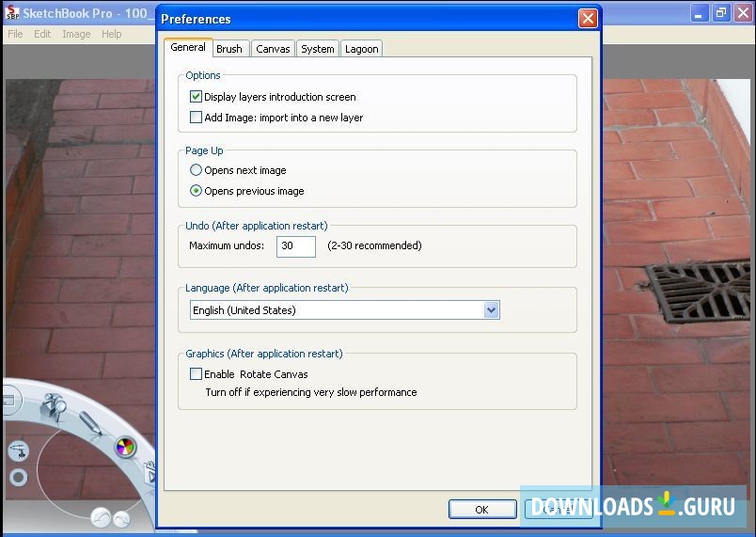Open the lagoon color wheel
The height and width of the screenshot is (537, 756).
click(125, 448)
